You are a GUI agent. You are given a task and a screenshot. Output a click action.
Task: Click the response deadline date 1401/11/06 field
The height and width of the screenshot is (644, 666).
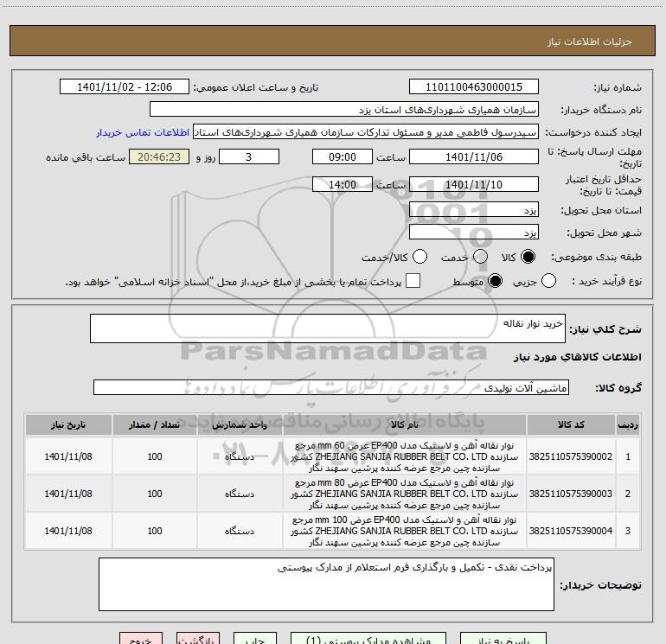[474, 157]
